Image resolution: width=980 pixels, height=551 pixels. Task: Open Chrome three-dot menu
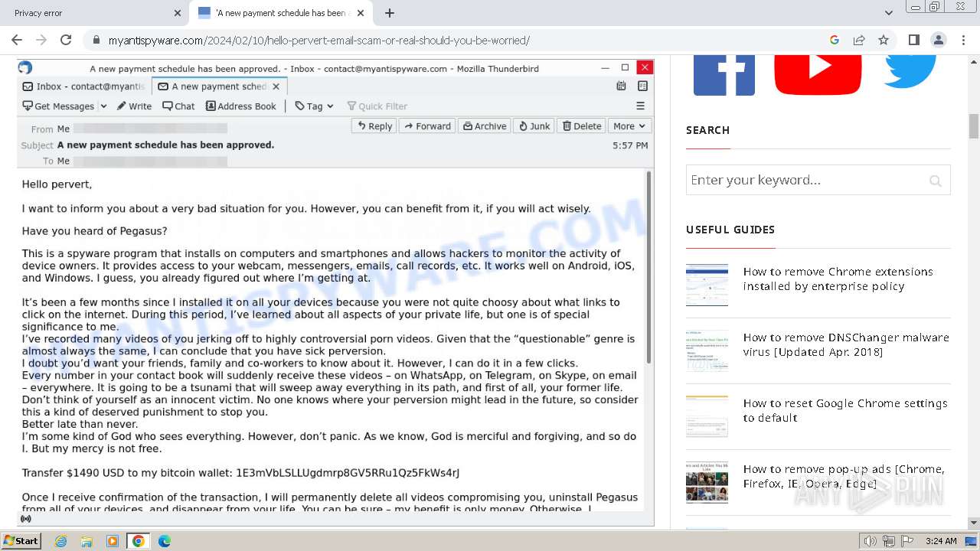962,40
